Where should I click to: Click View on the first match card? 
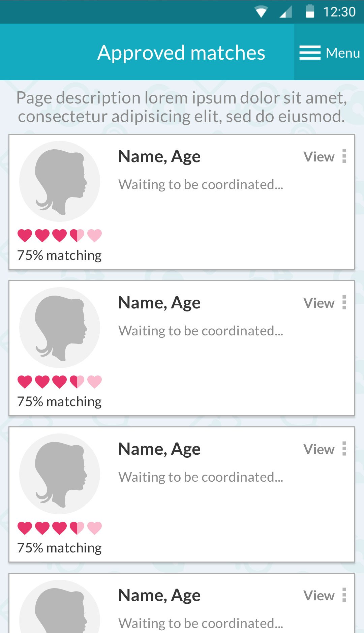(319, 157)
